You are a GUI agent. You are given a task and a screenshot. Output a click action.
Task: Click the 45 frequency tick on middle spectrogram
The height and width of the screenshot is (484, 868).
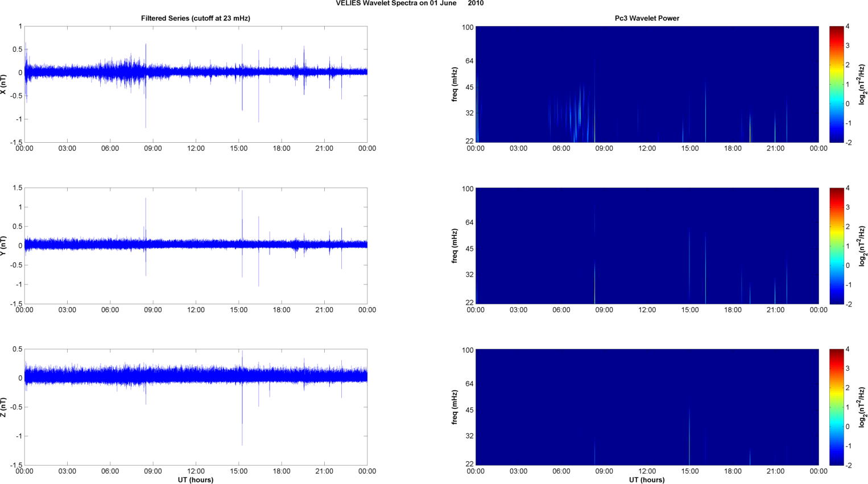click(x=469, y=249)
